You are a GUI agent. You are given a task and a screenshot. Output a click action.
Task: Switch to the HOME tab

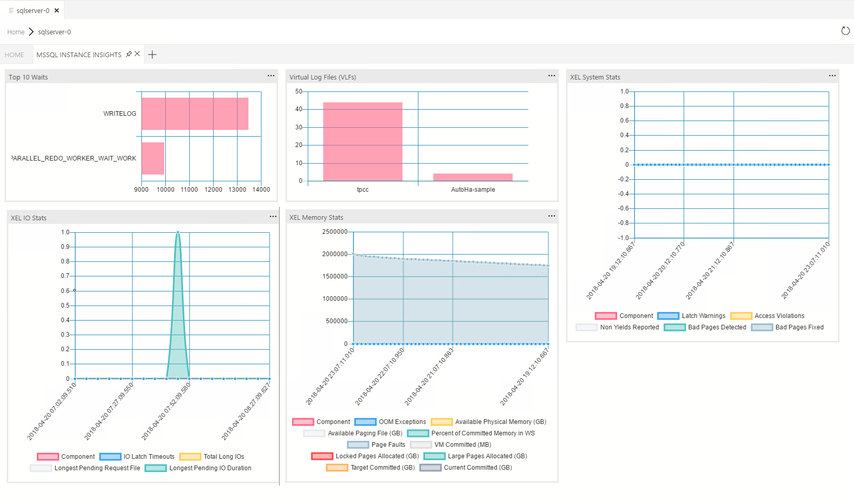(x=15, y=55)
